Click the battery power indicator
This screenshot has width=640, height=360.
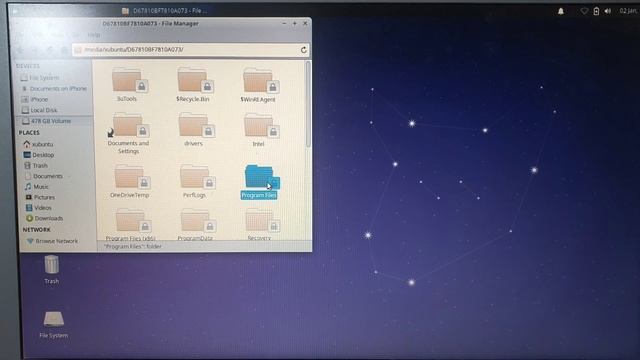[x=596, y=11]
